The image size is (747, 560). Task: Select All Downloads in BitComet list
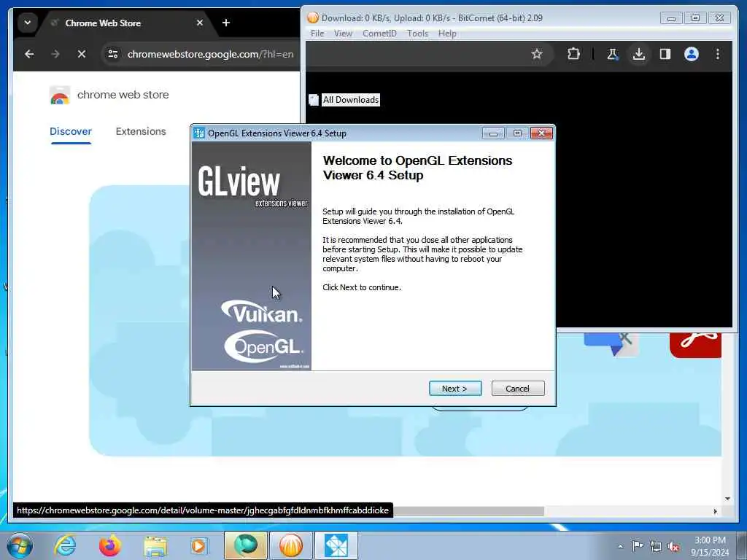click(351, 99)
